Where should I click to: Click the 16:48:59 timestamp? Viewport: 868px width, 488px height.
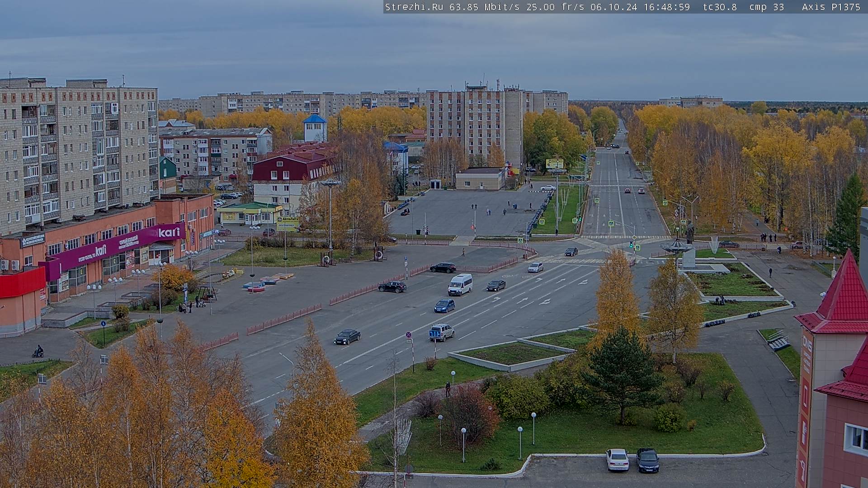pos(667,7)
